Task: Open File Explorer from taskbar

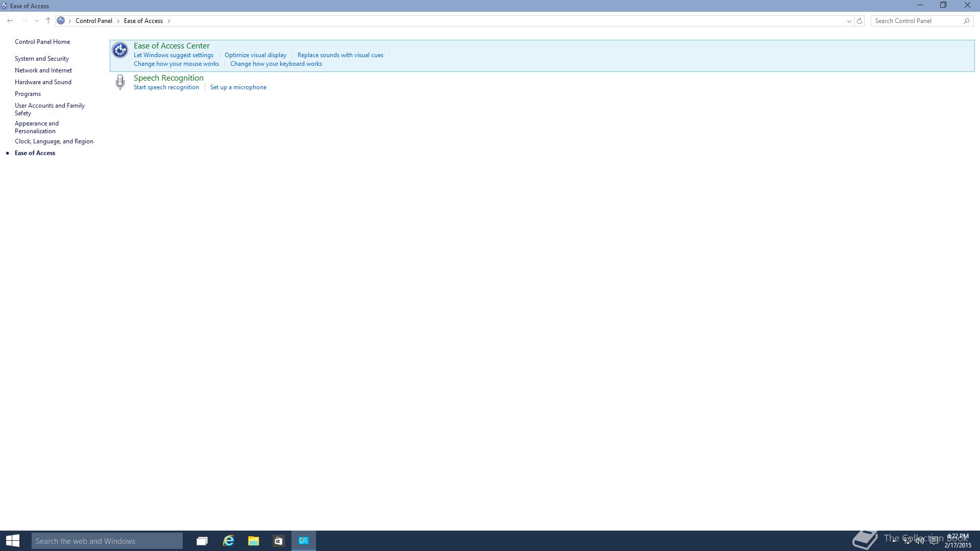Action: click(x=253, y=541)
